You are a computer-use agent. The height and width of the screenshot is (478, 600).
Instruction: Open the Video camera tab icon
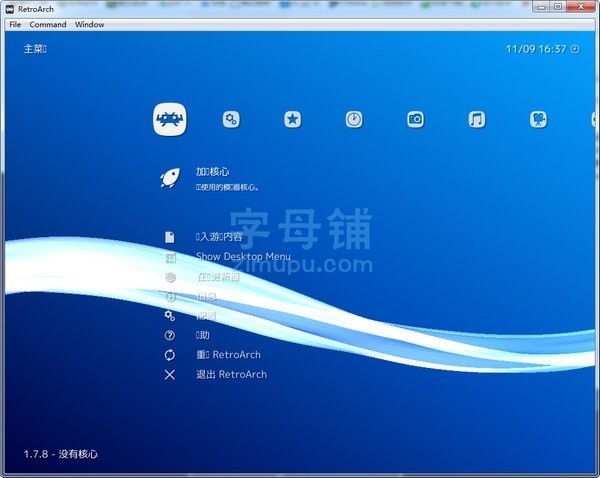(538, 119)
